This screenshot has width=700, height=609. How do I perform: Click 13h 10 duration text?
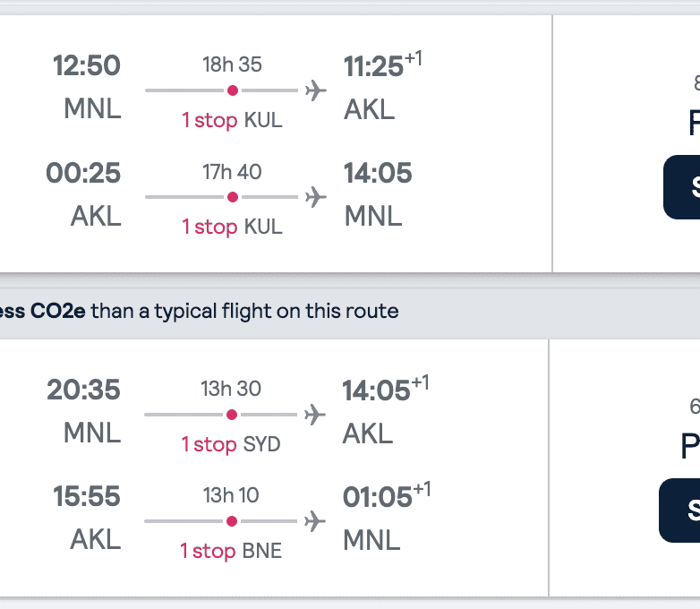click(x=231, y=495)
